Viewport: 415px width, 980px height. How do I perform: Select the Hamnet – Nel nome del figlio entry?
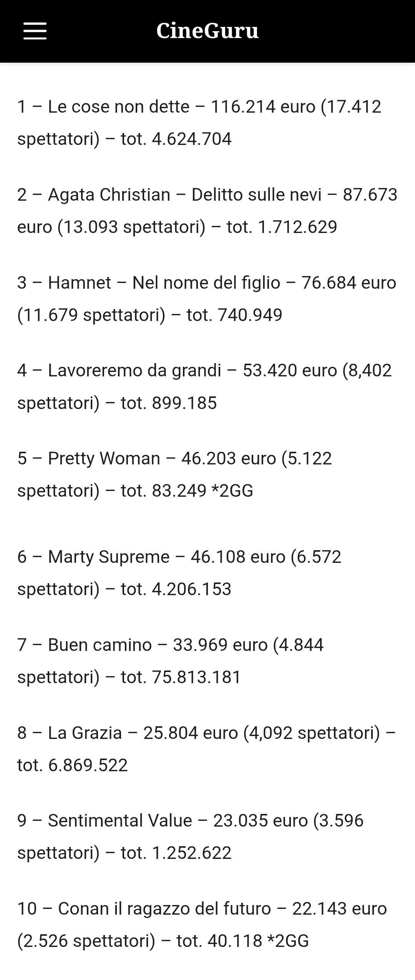(164, 283)
